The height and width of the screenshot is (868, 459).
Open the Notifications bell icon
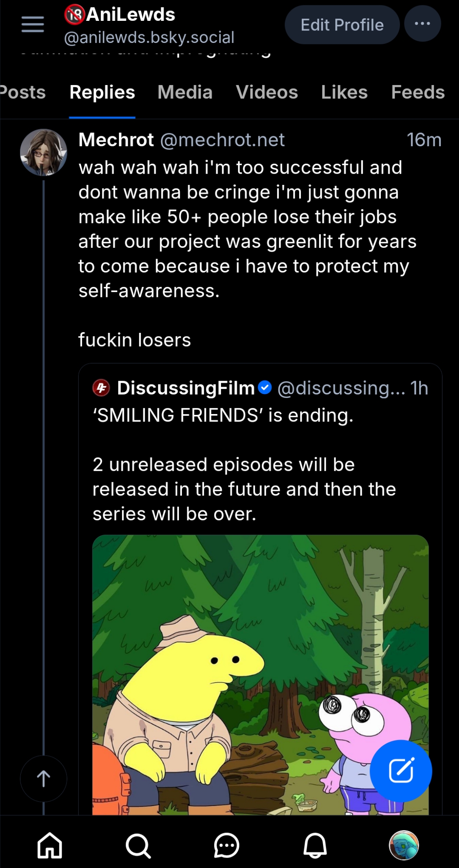tap(315, 845)
